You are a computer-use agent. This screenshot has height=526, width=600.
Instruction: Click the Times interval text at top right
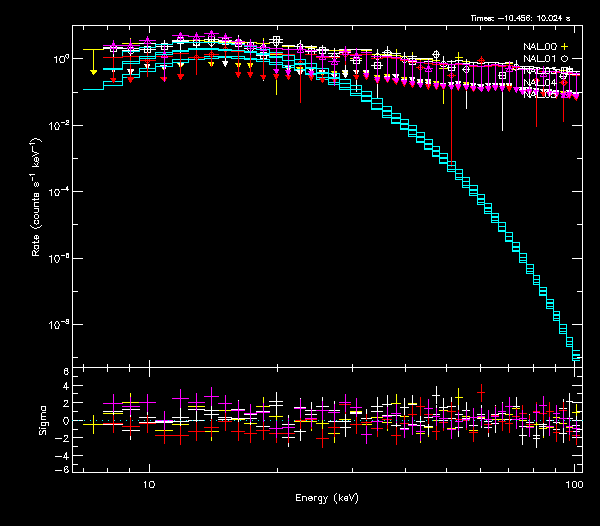pos(526,18)
